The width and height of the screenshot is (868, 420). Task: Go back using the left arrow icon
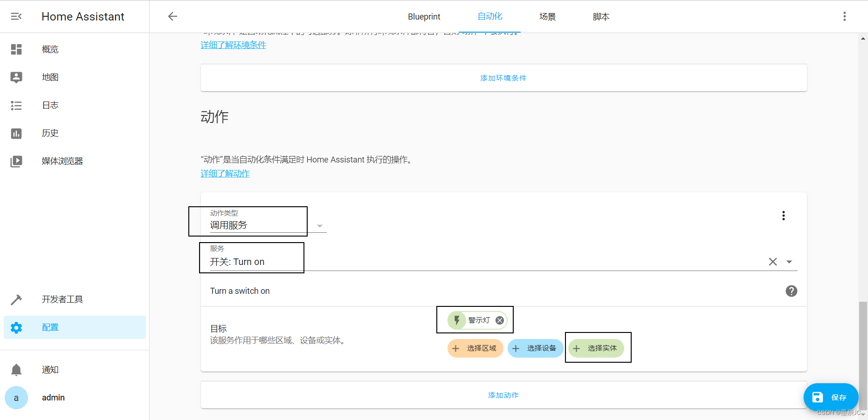click(172, 16)
